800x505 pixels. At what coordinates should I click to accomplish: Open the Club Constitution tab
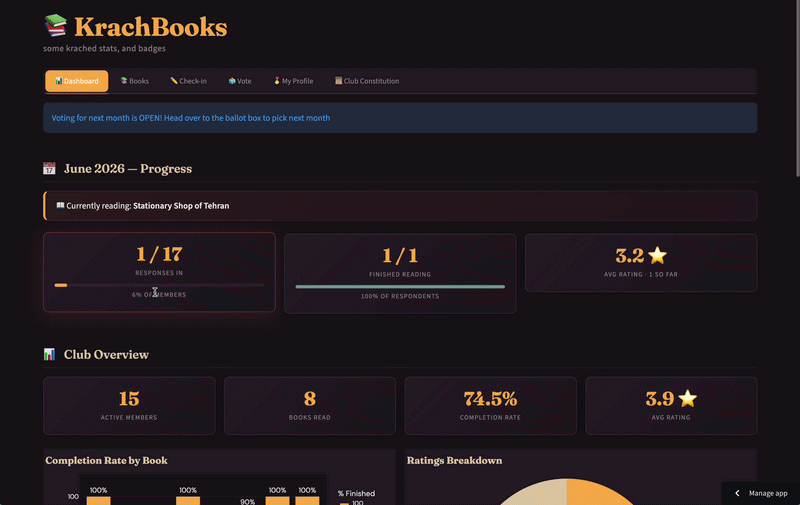[x=367, y=81]
